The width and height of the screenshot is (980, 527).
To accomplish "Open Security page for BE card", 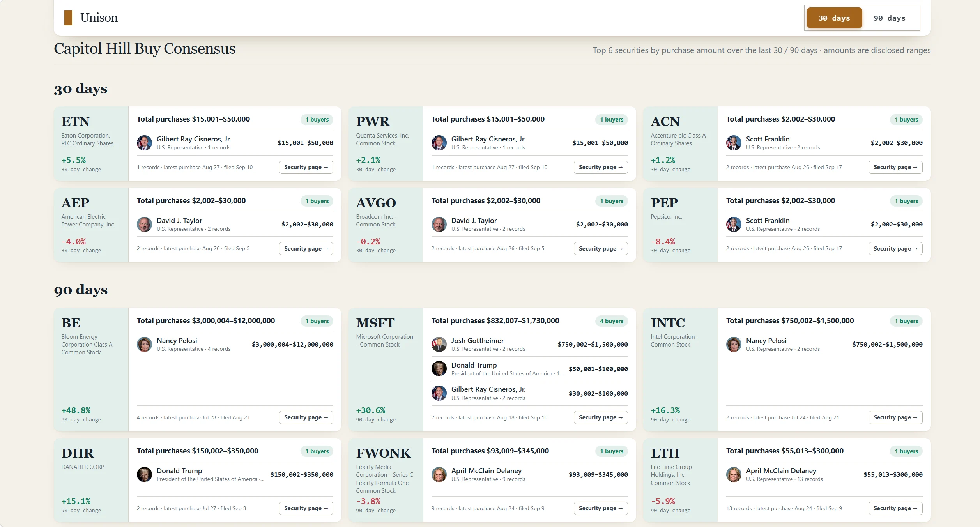I will pos(306,417).
